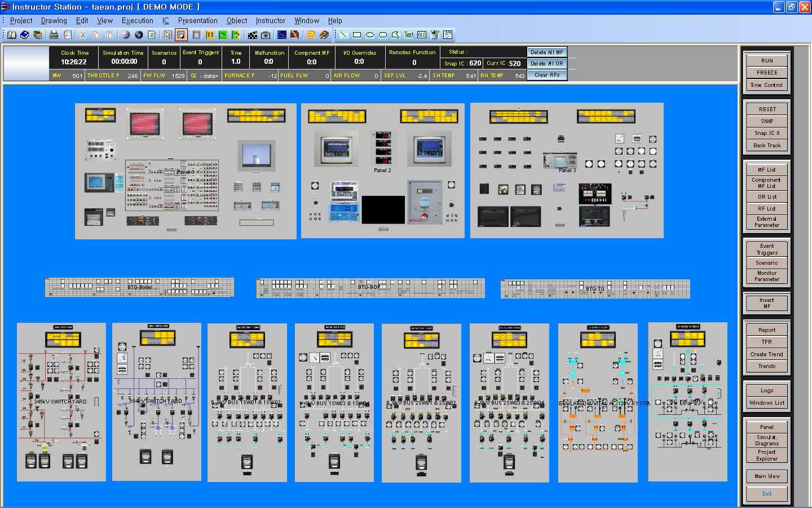Open the Project menu
Screen dimensions: 812x508
(x=21, y=20)
